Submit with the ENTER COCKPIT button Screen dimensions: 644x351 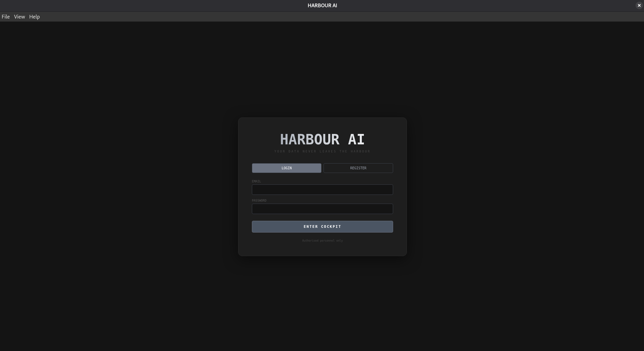(322, 226)
